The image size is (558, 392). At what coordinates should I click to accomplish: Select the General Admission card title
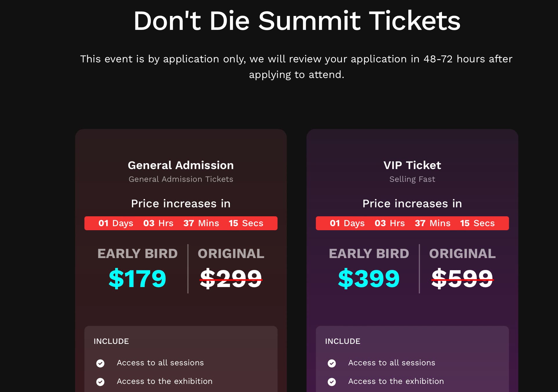pyautogui.click(x=181, y=165)
